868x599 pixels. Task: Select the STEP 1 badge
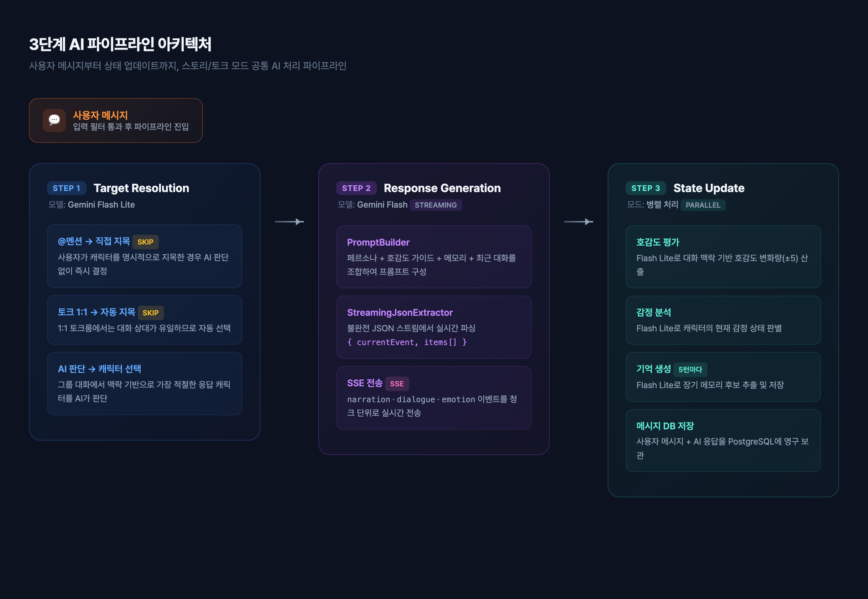[x=67, y=188]
